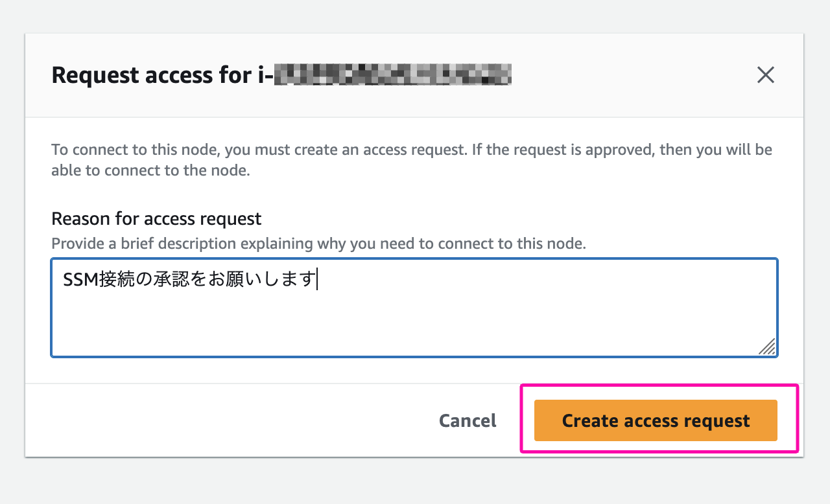This screenshot has height=504, width=830.
Task: Click the Create access request button
Action: tap(656, 420)
